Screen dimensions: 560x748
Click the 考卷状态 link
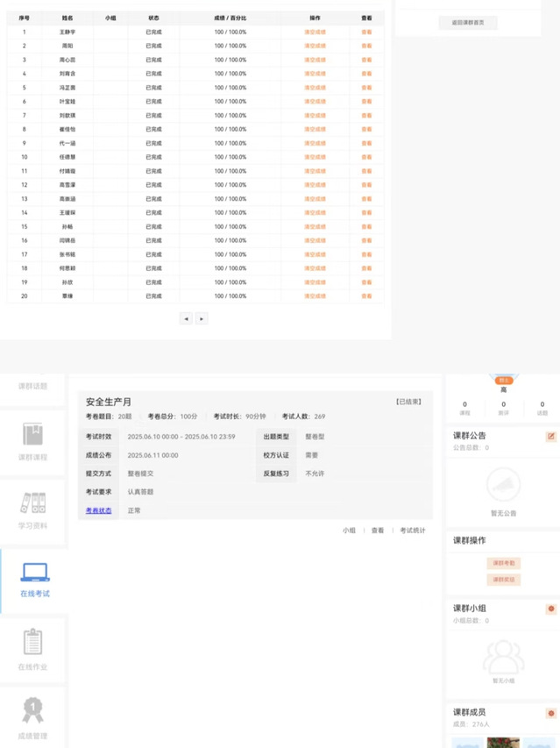(x=98, y=510)
